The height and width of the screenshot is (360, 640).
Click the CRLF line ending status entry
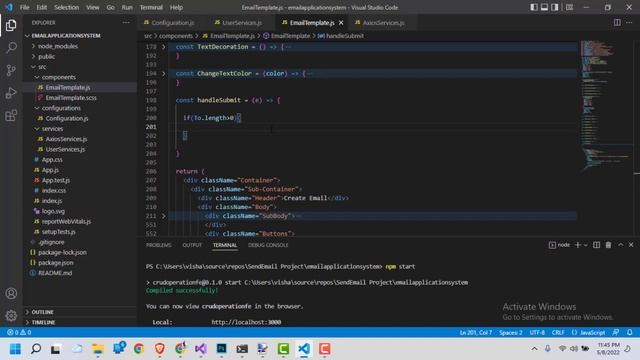click(558, 332)
